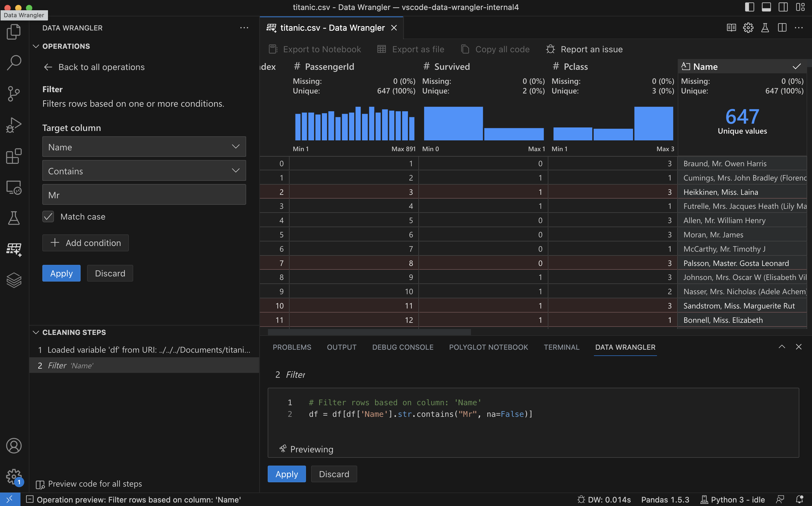Click the filter value field containing Mr
The image size is (812, 506).
[144, 195]
